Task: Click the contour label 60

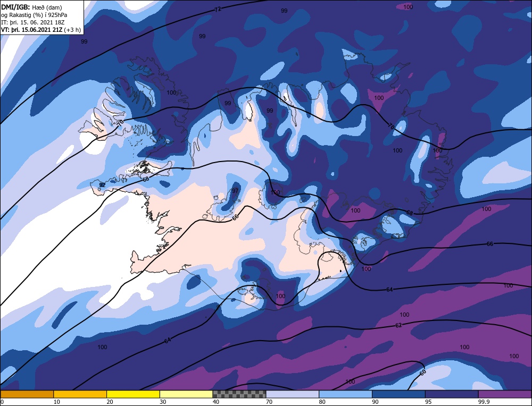Action: pyautogui.click(x=422, y=373)
